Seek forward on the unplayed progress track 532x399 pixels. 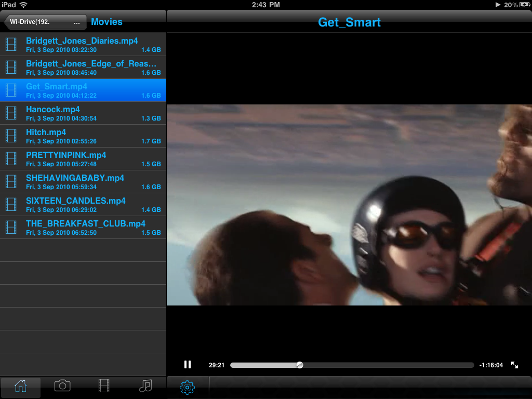pos(389,365)
